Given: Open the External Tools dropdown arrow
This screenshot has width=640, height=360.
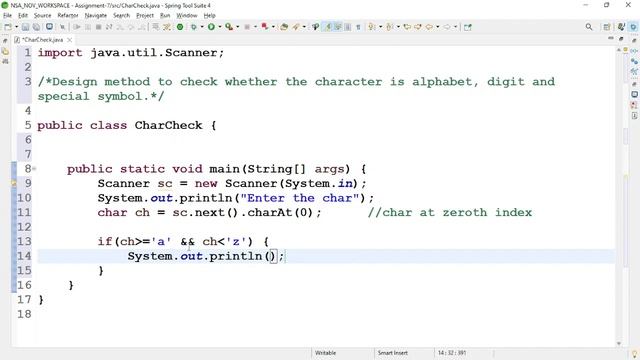Looking at the screenshot, I should pyautogui.click(x=238, y=27).
